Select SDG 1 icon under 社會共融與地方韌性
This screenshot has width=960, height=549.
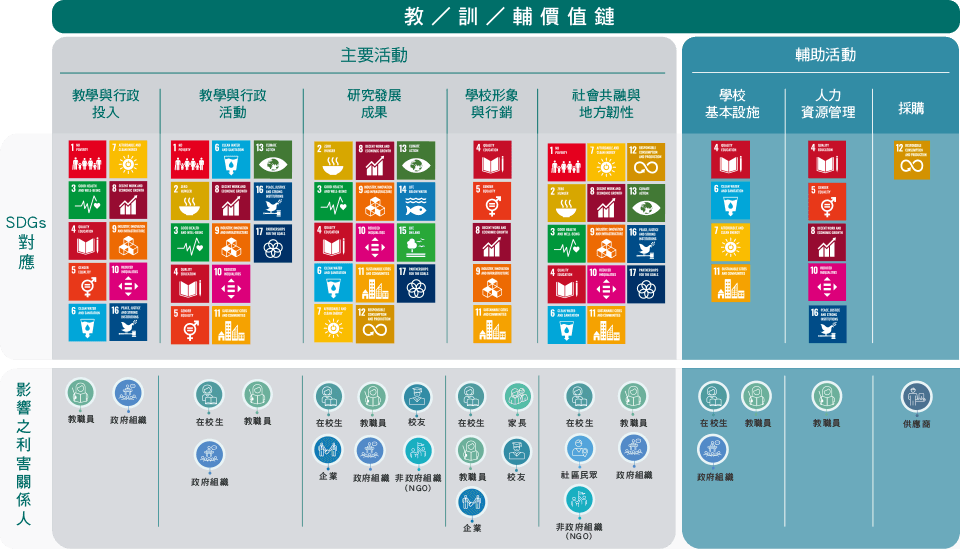(x=566, y=162)
